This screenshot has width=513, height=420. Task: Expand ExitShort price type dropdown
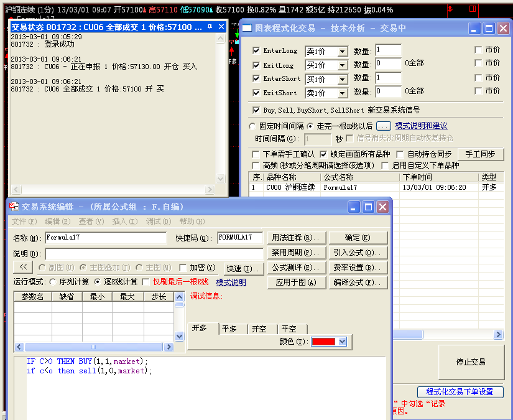pos(342,93)
